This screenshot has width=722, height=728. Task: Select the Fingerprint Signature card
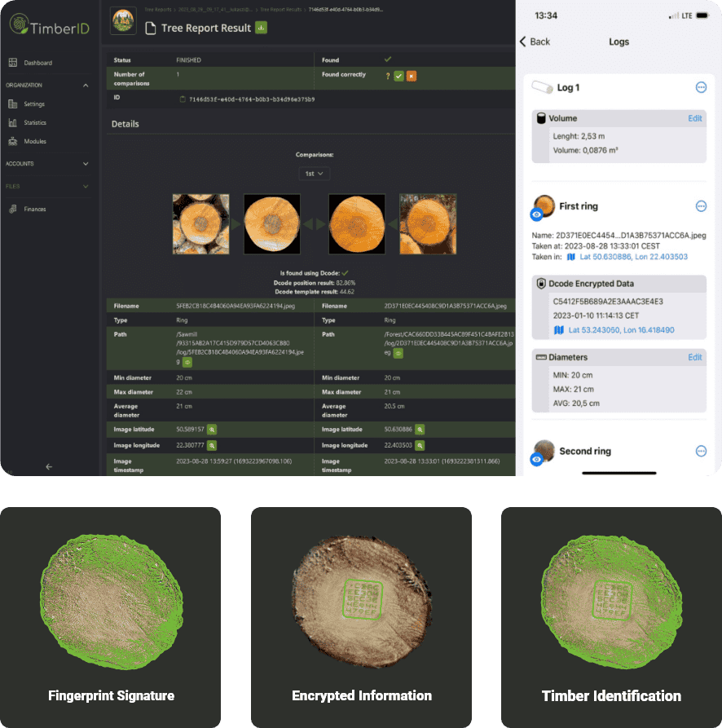tap(111, 617)
